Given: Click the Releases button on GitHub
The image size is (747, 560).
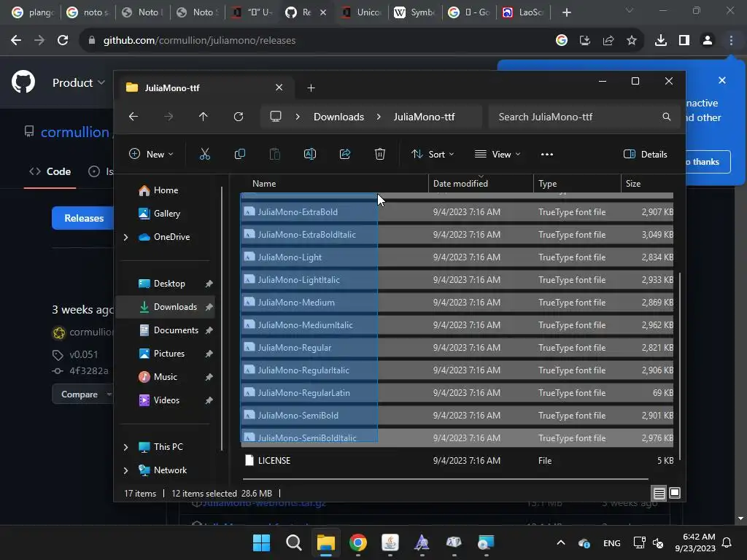Looking at the screenshot, I should pos(83,218).
